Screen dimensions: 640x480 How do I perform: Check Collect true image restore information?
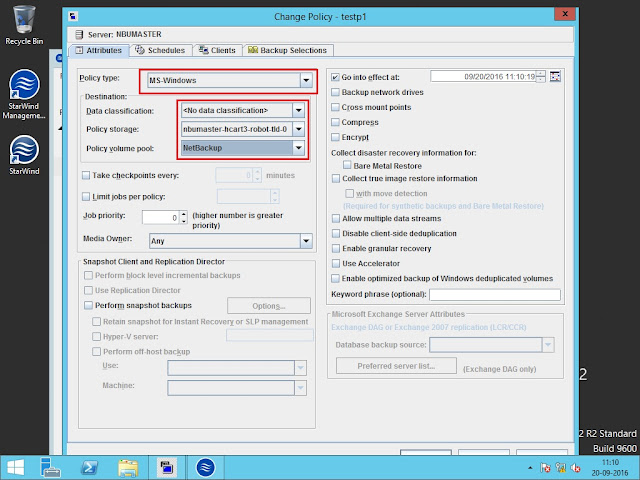click(x=336, y=178)
